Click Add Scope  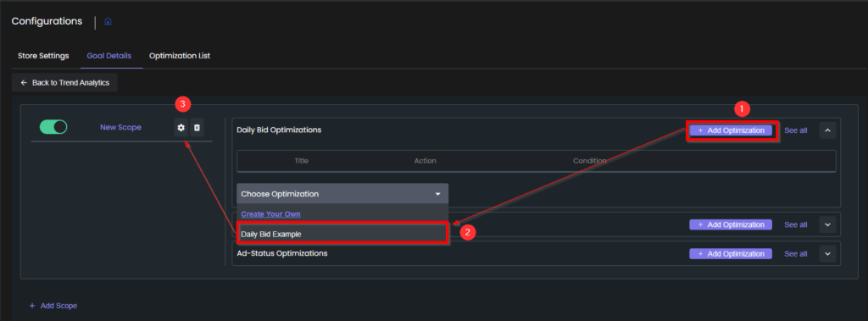click(53, 306)
